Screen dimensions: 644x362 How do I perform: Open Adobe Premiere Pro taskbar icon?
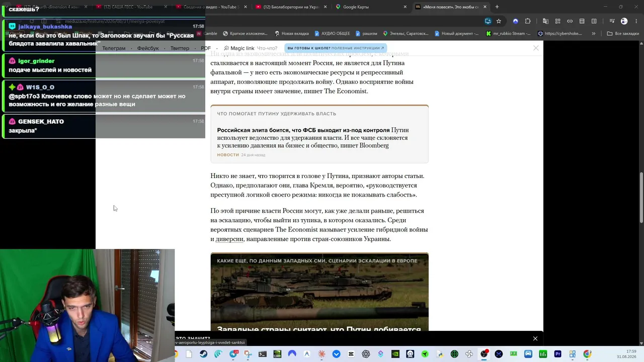tap(557, 354)
